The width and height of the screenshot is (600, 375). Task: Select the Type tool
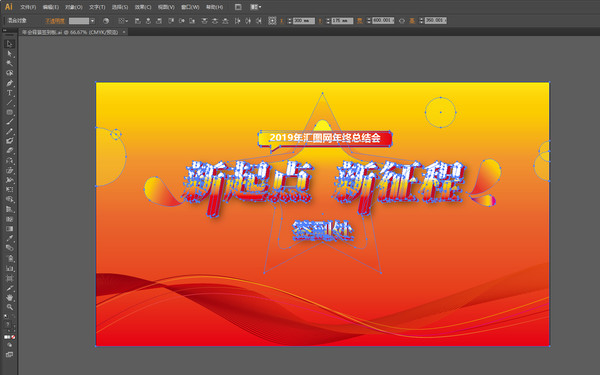pos(10,93)
